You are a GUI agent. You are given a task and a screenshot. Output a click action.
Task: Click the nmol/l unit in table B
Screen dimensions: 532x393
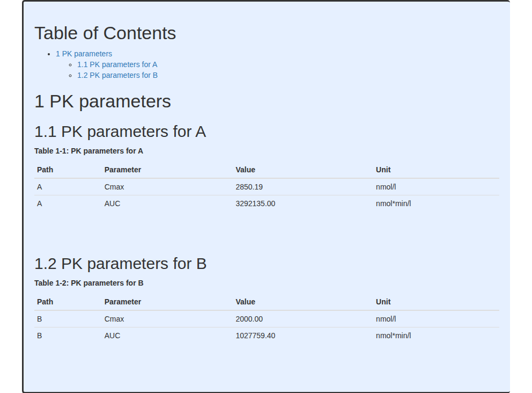(386, 319)
